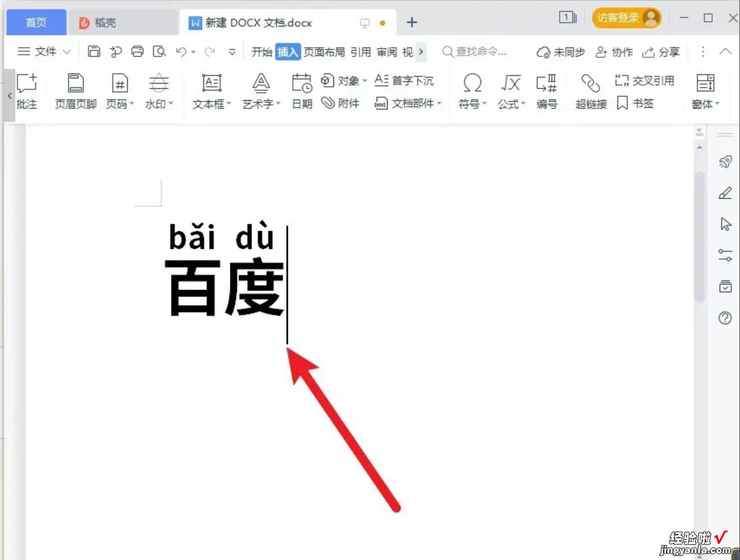Insert the 日期 date
This screenshot has height=560, width=740.
[x=302, y=91]
